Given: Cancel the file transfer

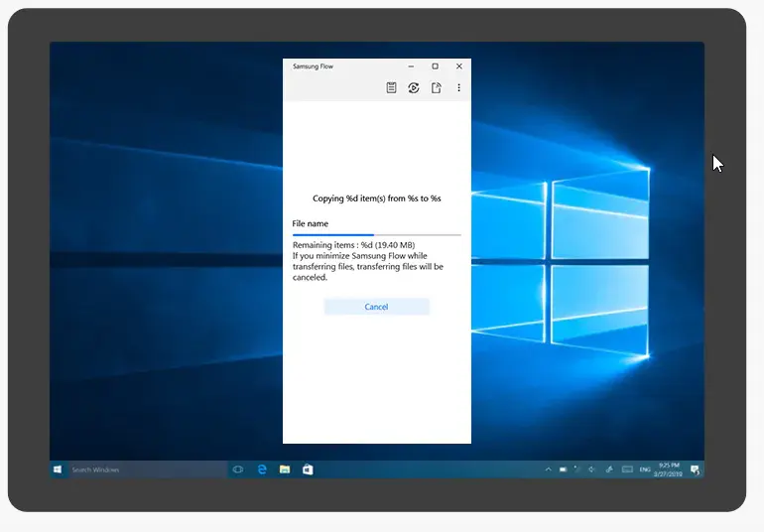Looking at the screenshot, I should point(377,307).
